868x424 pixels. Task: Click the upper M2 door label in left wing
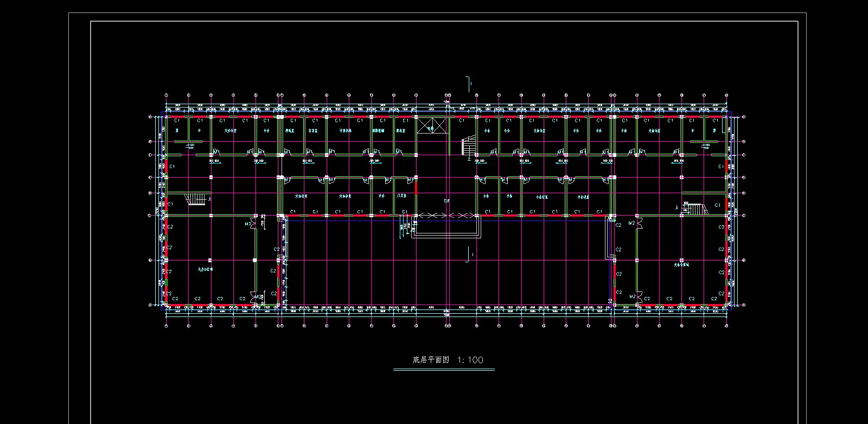tap(248, 223)
